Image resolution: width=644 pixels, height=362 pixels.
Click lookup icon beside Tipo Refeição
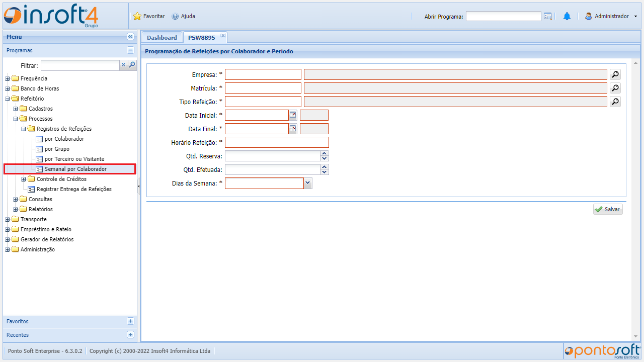pos(615,102)
